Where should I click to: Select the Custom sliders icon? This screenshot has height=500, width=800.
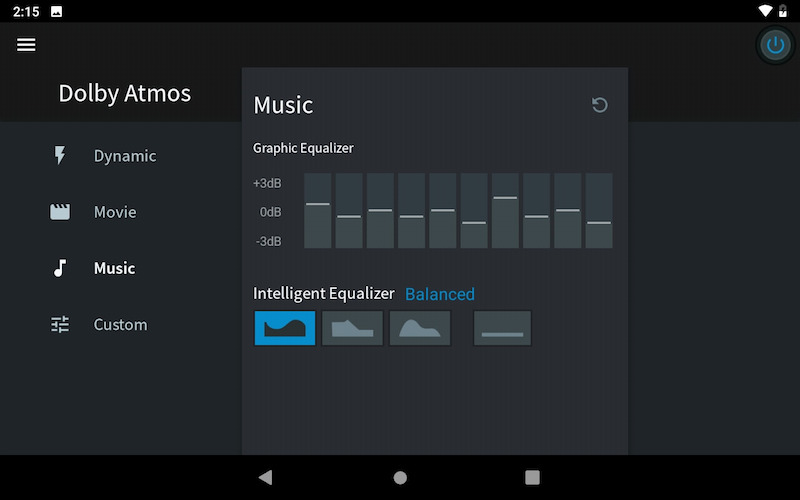[60, 324]
